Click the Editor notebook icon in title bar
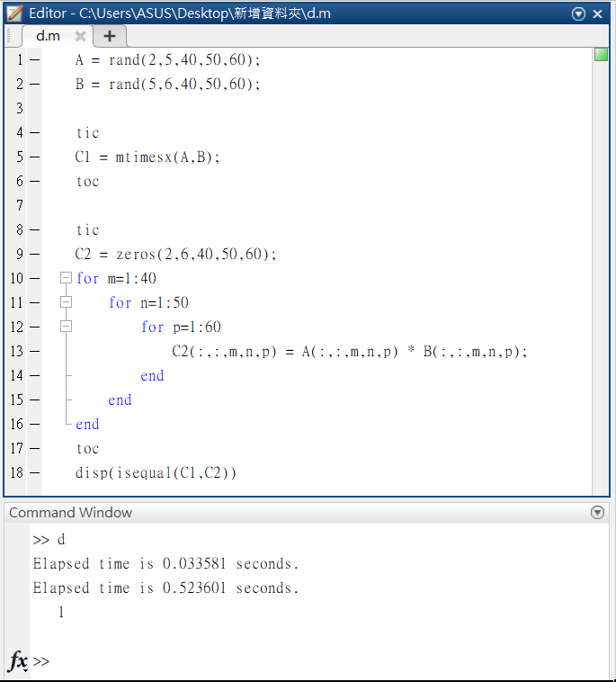This screenshot has width=616, height=682. coord(14,13)
